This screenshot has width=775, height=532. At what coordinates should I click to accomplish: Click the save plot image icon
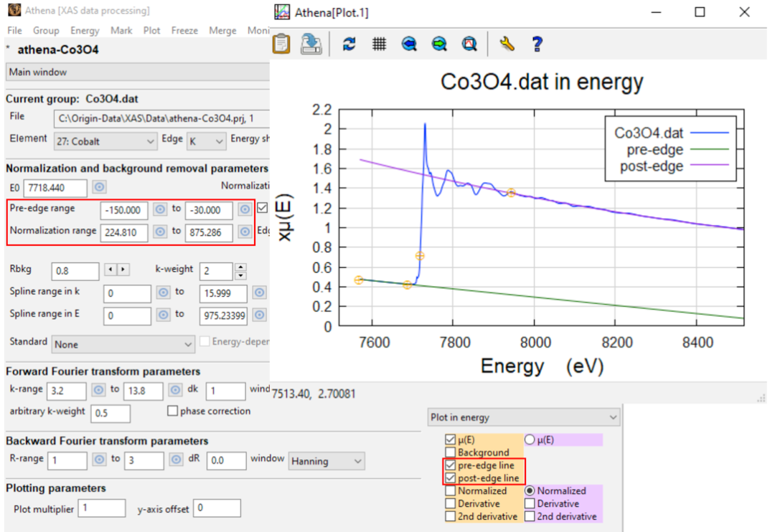click(x=311, y=44)
